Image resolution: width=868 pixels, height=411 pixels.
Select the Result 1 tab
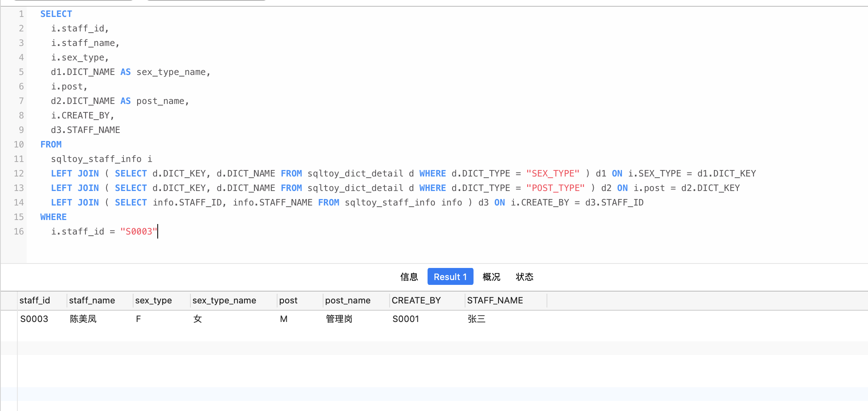coord(450,277)
